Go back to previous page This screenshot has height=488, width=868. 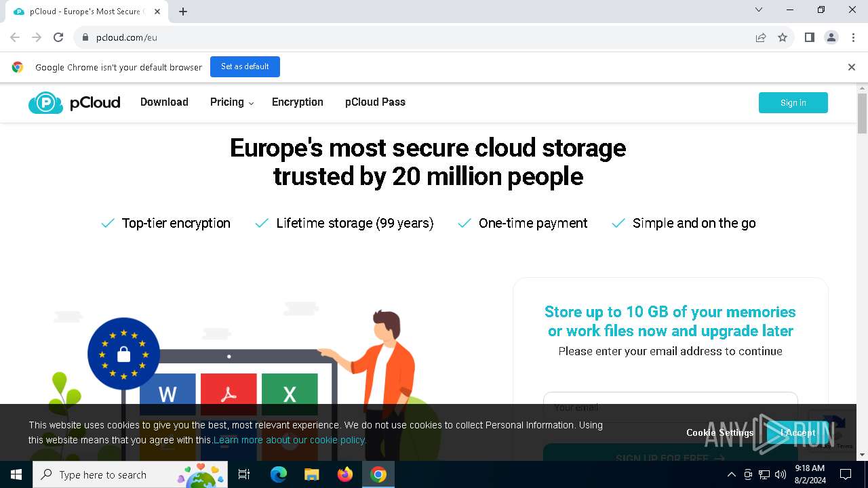[x=15, y=37]
